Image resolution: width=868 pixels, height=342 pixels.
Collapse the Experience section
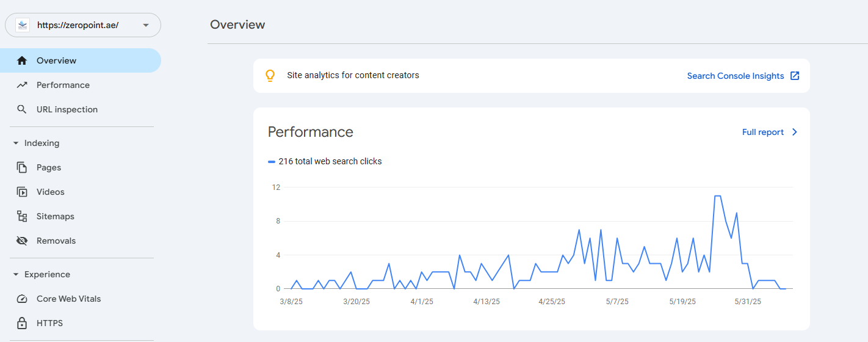pyautogui.click(x=16, y=274)
